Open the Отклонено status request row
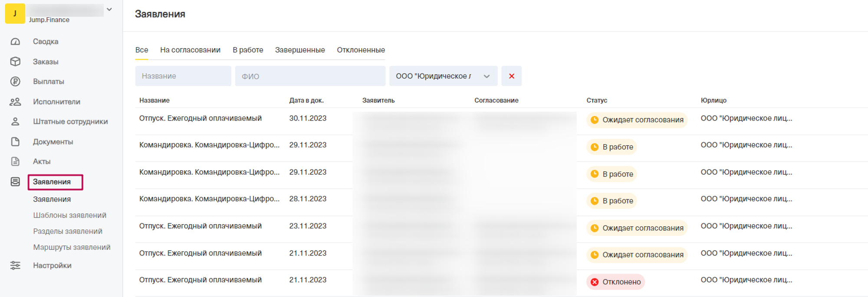This screenshot has height=297, width=868. click(200, 281)
